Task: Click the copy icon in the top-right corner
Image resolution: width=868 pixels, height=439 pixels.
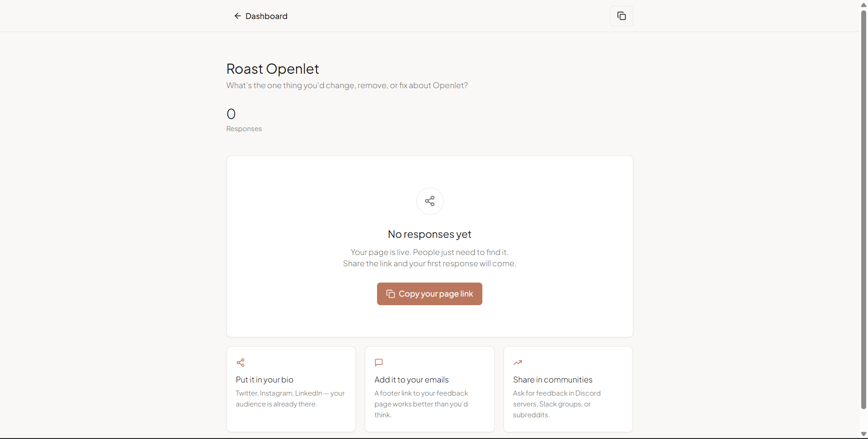Action: pos(622,16)
